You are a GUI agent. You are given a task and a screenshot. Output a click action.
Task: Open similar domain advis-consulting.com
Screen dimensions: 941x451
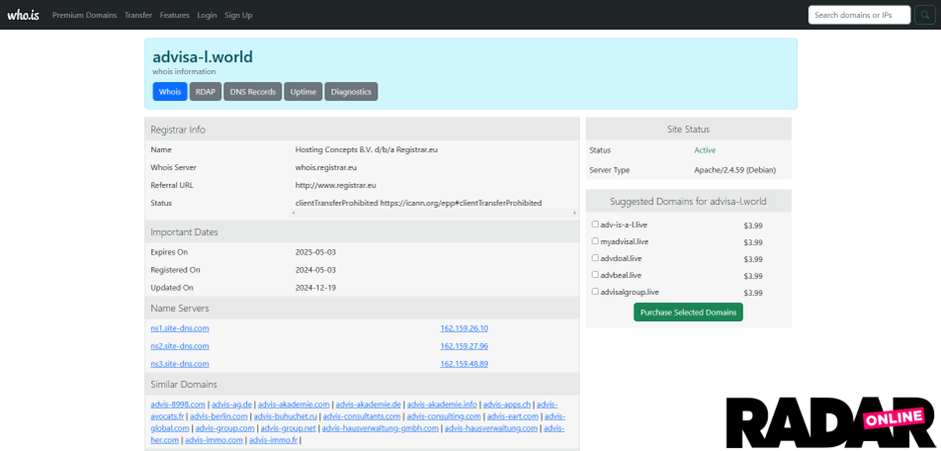click(x=444, y=416)
